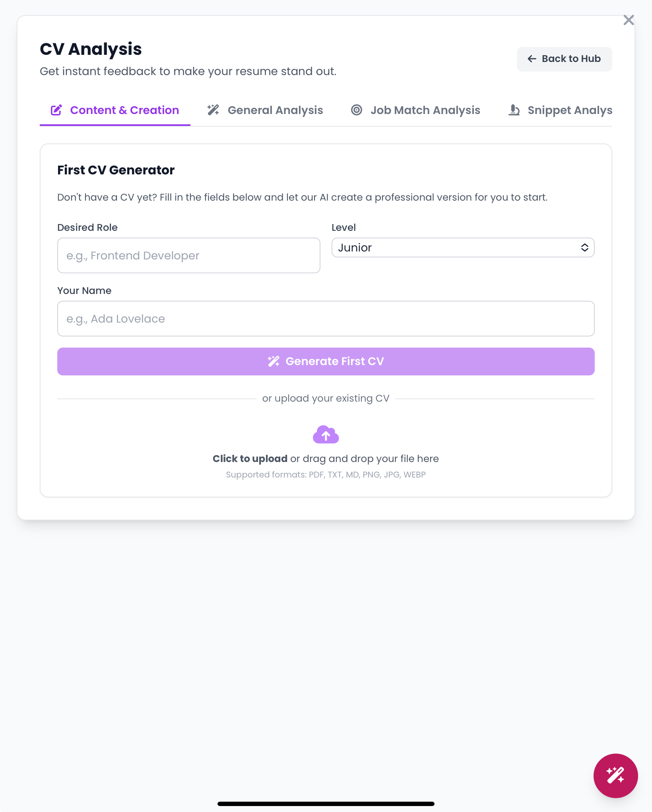The image size is (652, 812).
Task: Focus the Desired Role input field
Action: [188, 255]
